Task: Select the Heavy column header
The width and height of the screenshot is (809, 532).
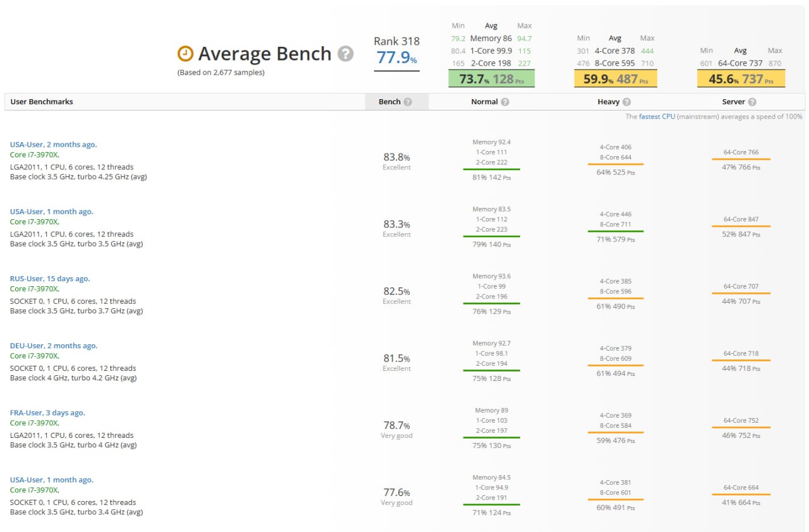Action: point(609,102)
